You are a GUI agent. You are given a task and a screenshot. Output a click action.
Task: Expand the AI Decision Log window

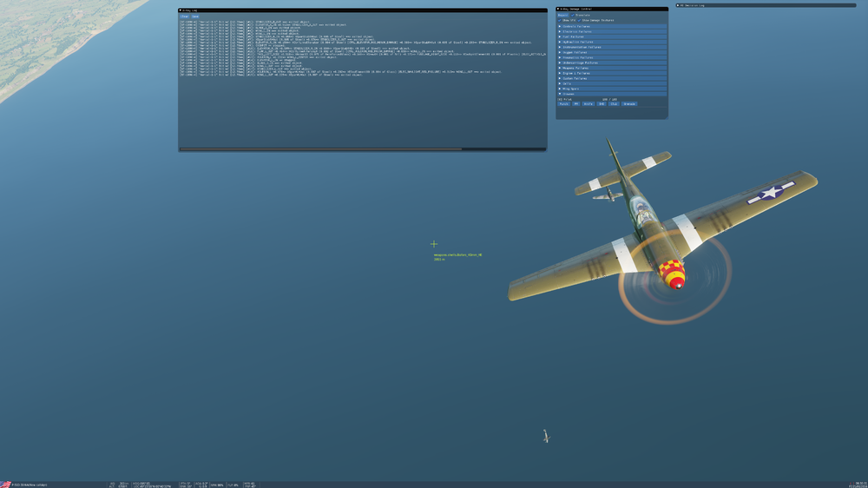678,5
